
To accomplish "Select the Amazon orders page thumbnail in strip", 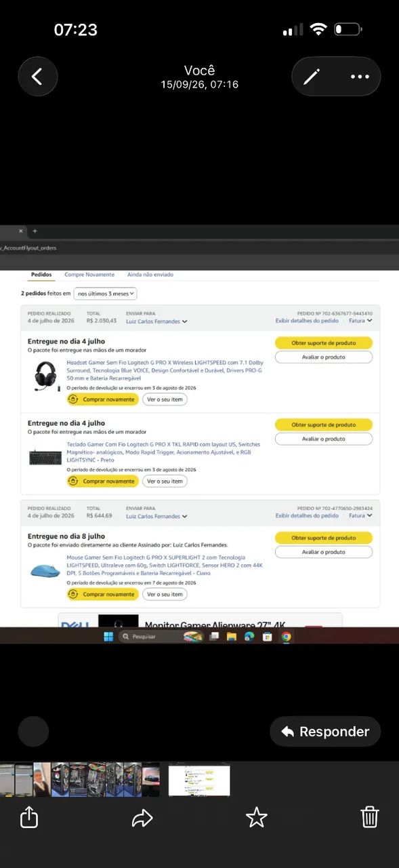I will click(199, 780).
